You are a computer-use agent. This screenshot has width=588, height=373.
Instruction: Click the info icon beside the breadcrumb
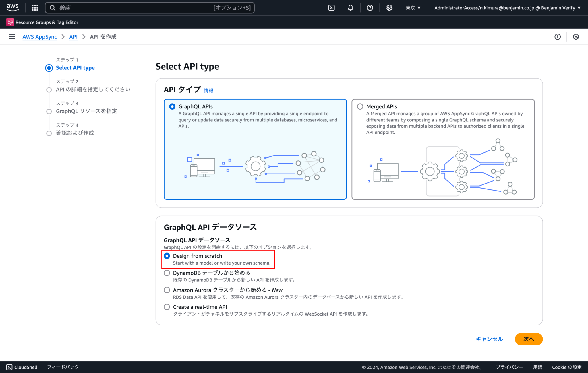click(557, 37)
